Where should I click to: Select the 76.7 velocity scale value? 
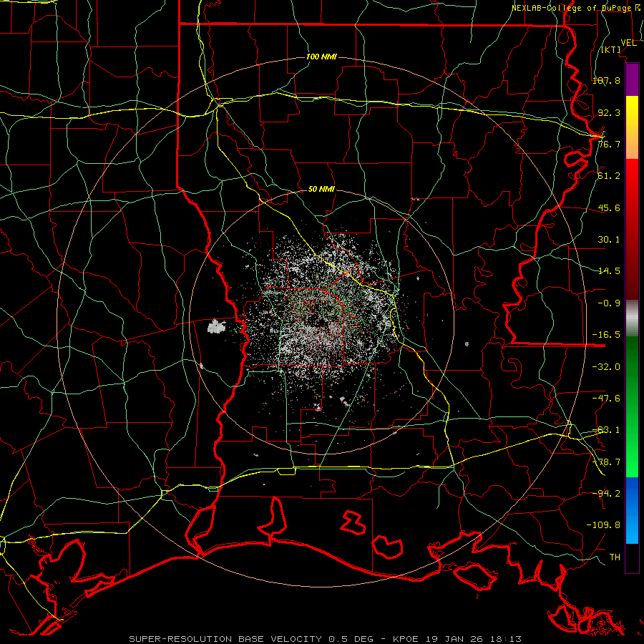tap(609, 144)
